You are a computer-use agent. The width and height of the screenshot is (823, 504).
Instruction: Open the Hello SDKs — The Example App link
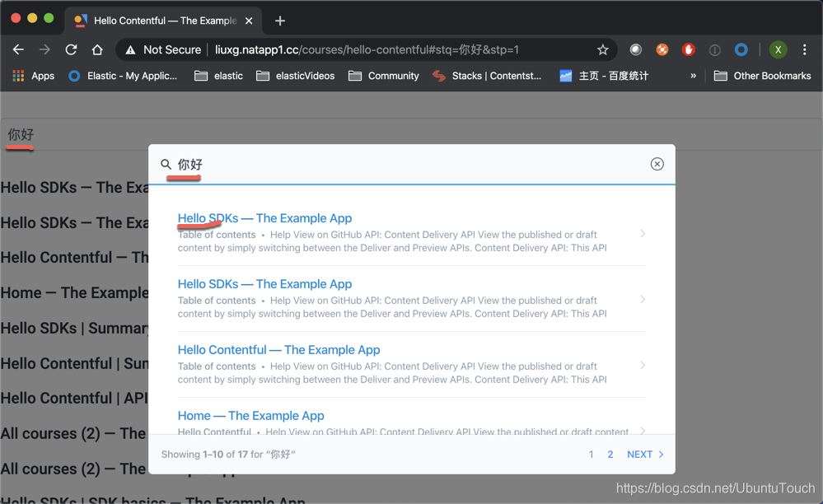264,217
